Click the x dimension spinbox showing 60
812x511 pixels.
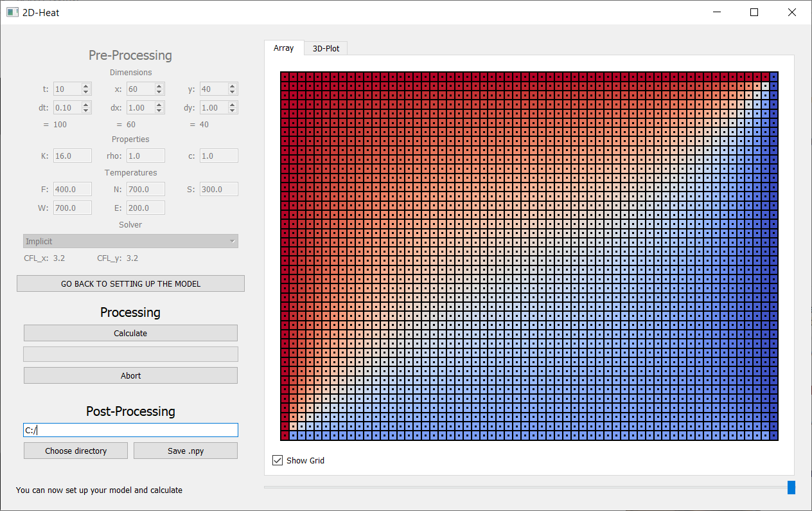146,89
